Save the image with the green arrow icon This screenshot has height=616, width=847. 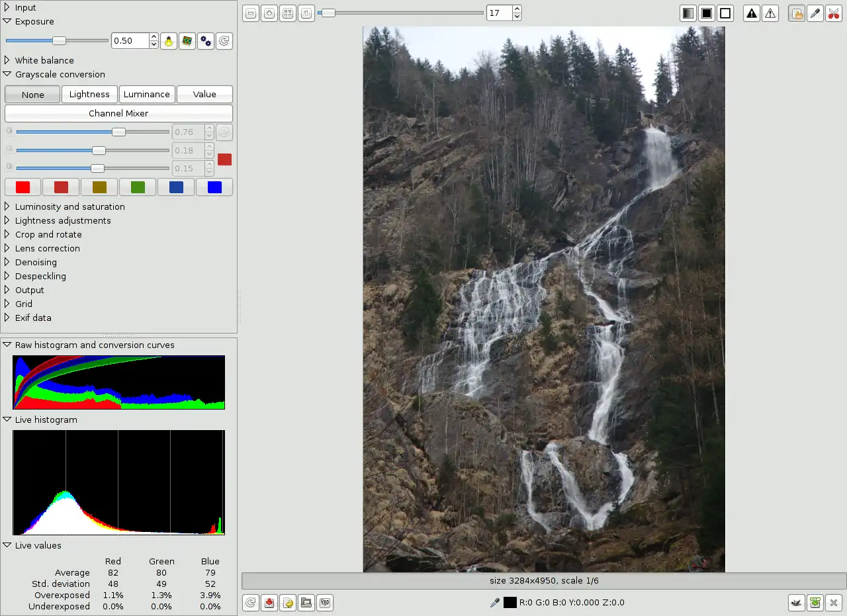(x=815, y=603)
